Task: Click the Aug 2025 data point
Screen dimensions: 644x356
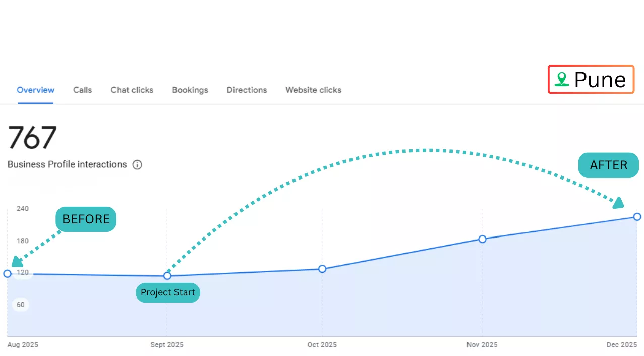Action: (x=7, y=274)
